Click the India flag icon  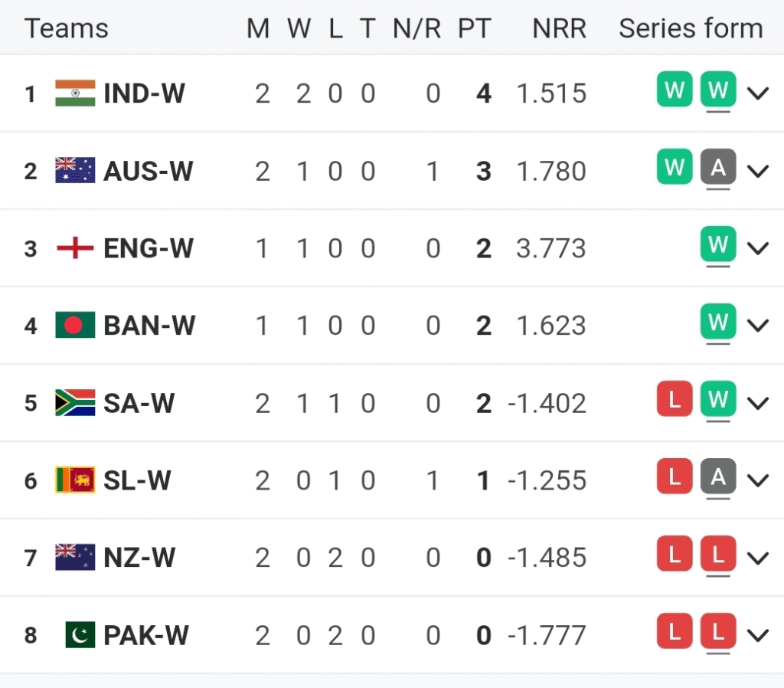coord(75,93)
